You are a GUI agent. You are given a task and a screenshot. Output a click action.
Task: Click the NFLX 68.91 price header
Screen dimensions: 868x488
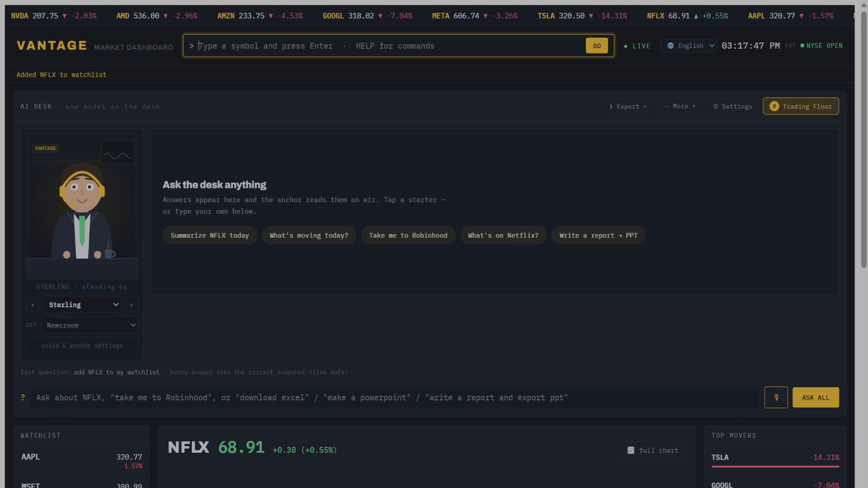(252, 447)
